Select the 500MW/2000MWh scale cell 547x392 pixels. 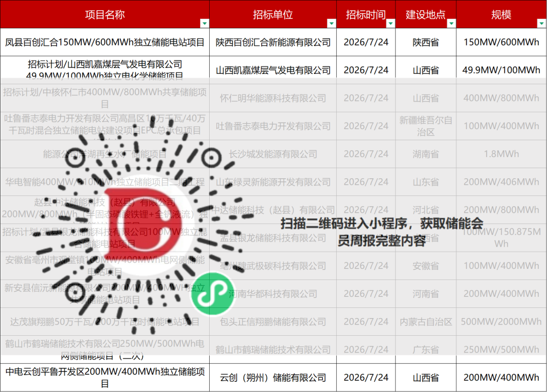[x=501, y=322]
